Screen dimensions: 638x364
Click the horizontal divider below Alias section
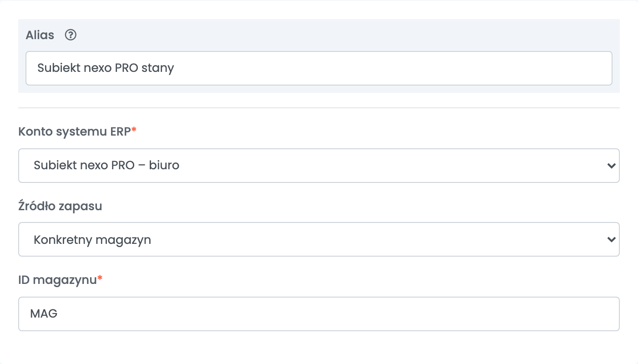[319, 108]
